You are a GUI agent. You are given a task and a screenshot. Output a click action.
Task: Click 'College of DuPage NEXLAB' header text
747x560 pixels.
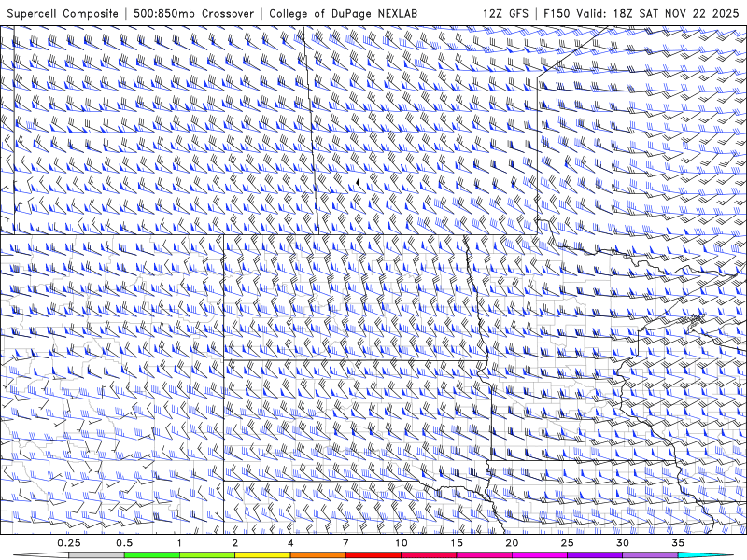pyautogui.click(x=343, y=13)
